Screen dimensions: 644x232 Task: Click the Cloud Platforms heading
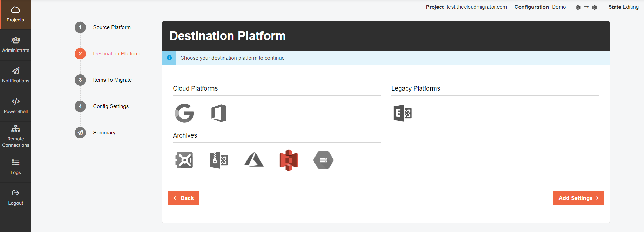coord(195,88)
